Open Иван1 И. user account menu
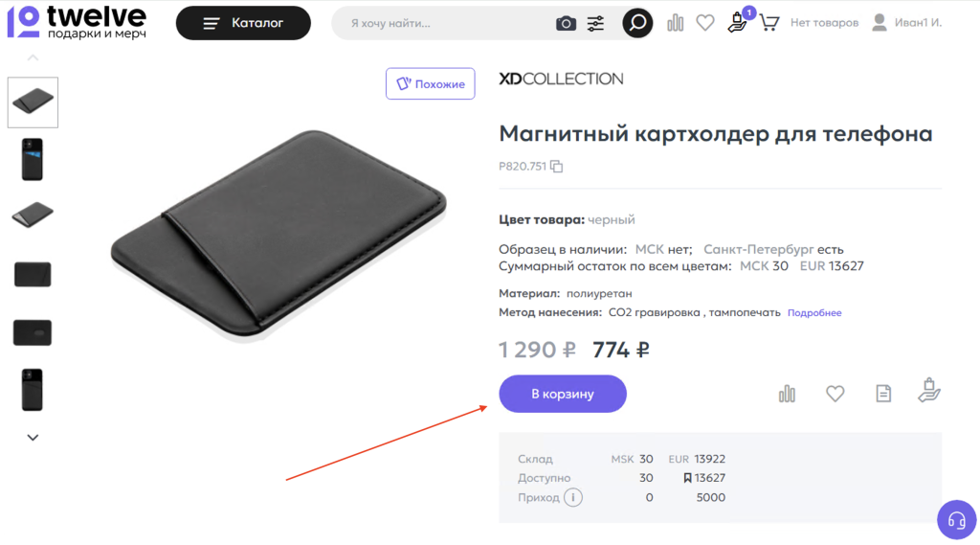 [x=906, y=23]
